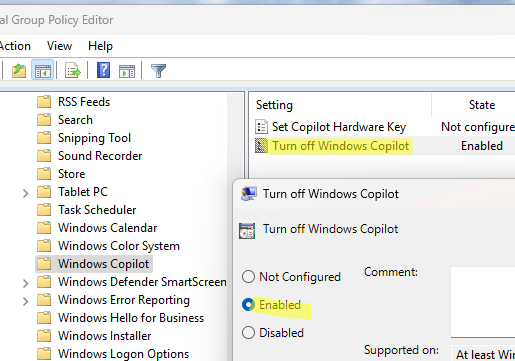The image size is (515, 361).
Task: Select Windows Color System in the tree
Action: (119, 246)
